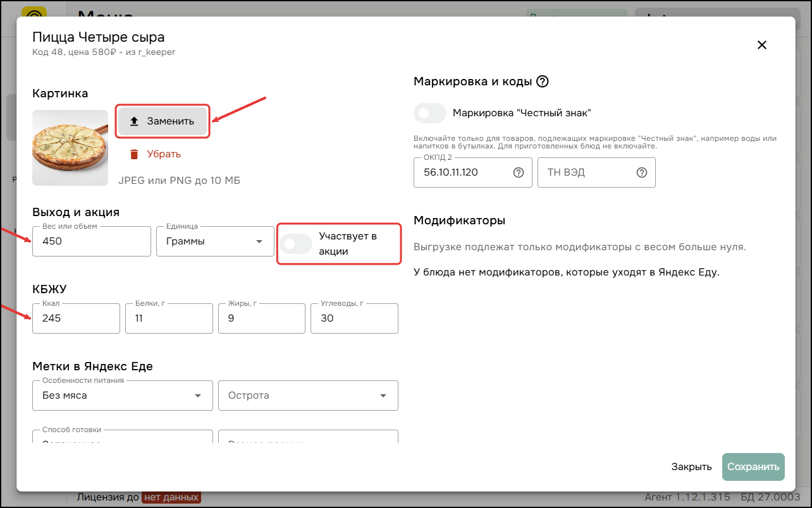Click the Вес или объем field with 450
Image resolution: width=812 pixels, height=508 pixels.
92,241
